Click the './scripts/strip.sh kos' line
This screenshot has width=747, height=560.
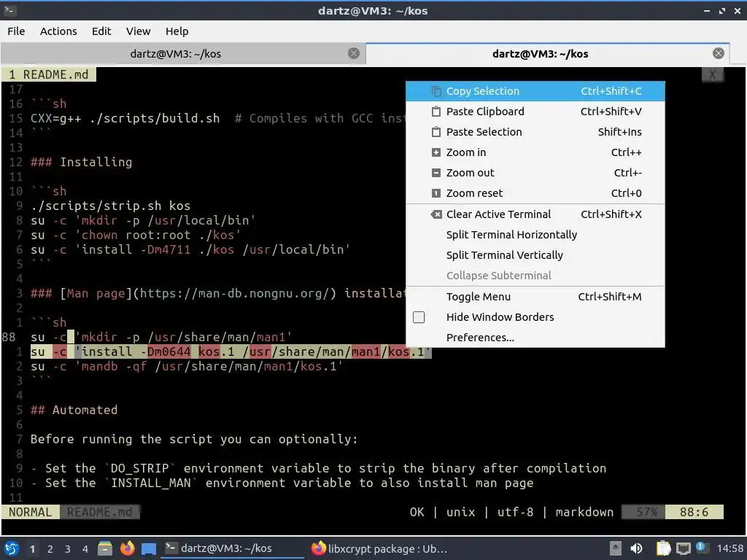111,206
